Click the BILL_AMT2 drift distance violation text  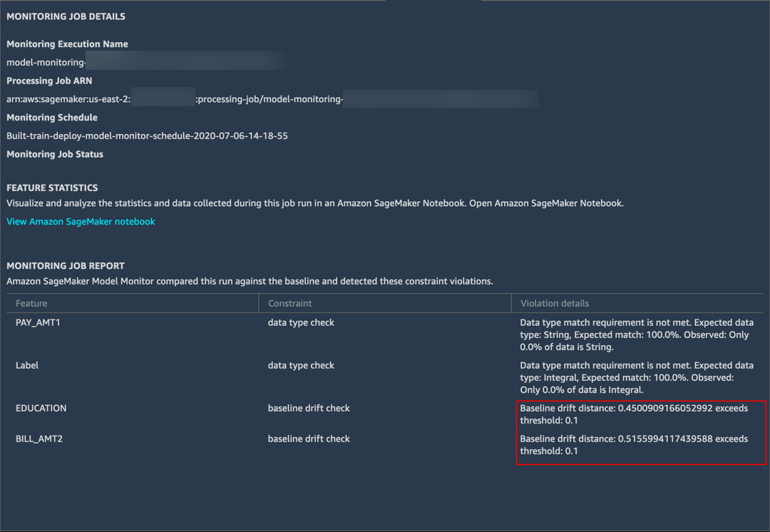[634, 445]
